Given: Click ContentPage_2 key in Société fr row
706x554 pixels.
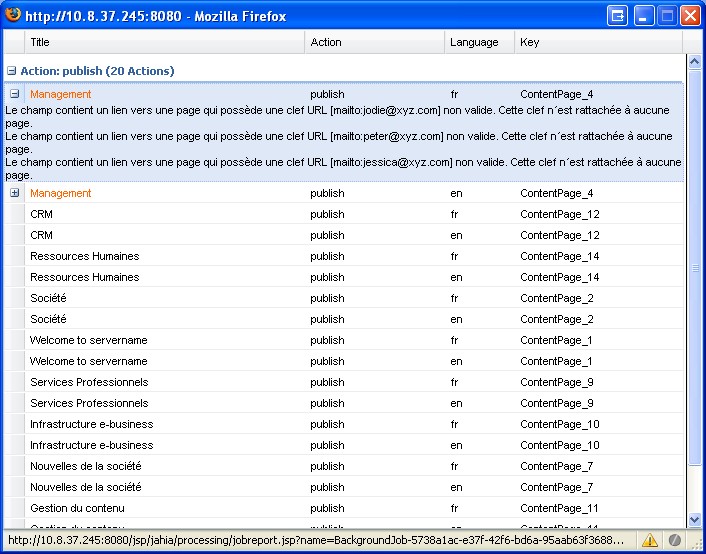Looking at the screenshot, I should (x=557, y=298).
